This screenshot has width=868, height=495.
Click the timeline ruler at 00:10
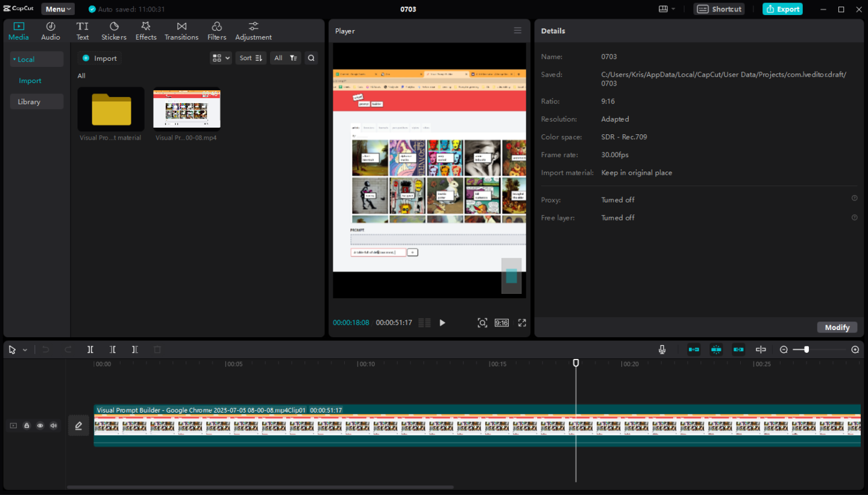point(366,364)
